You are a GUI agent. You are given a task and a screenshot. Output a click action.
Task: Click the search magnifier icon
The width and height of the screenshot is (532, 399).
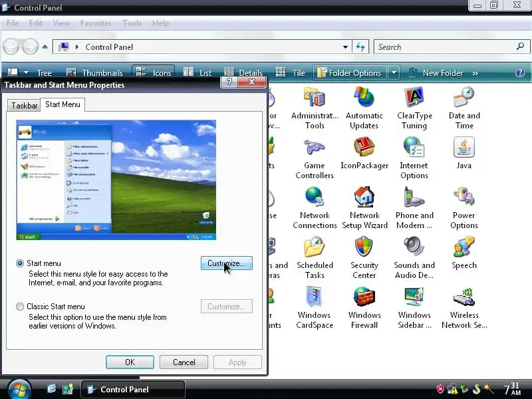click(x=520, y=47)
